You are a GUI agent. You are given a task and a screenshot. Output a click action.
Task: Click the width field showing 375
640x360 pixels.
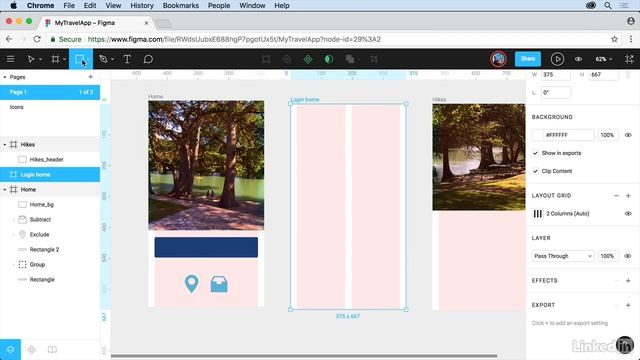point(556,75)
